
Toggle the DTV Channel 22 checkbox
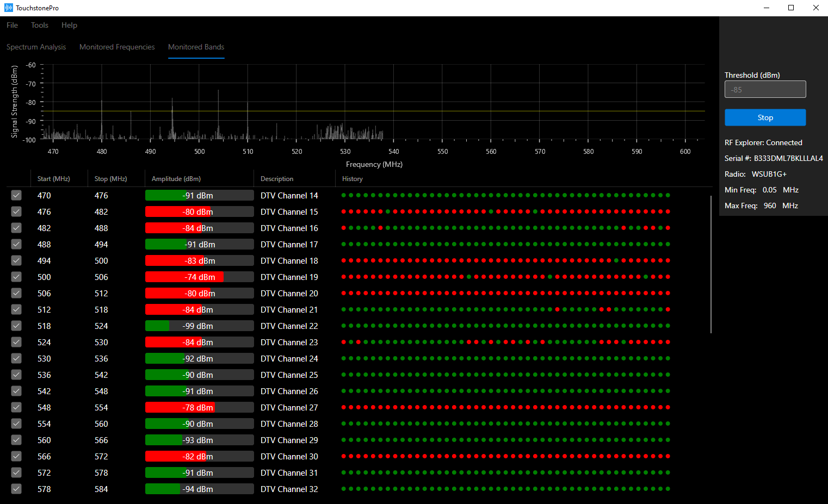pos(16,326)
